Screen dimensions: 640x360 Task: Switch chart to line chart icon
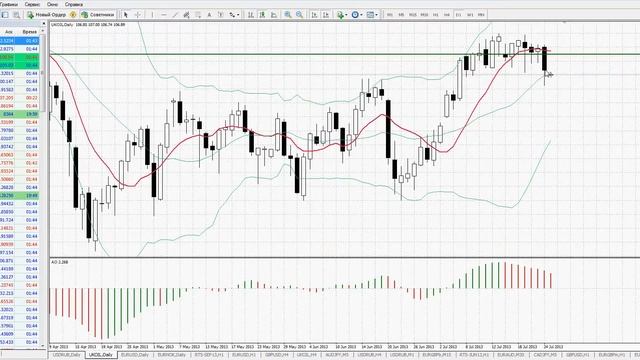click(x=274, y=15)
